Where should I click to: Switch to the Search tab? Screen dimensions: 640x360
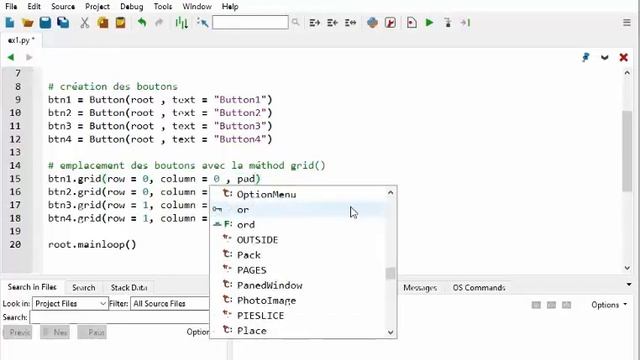click(84, 287)
